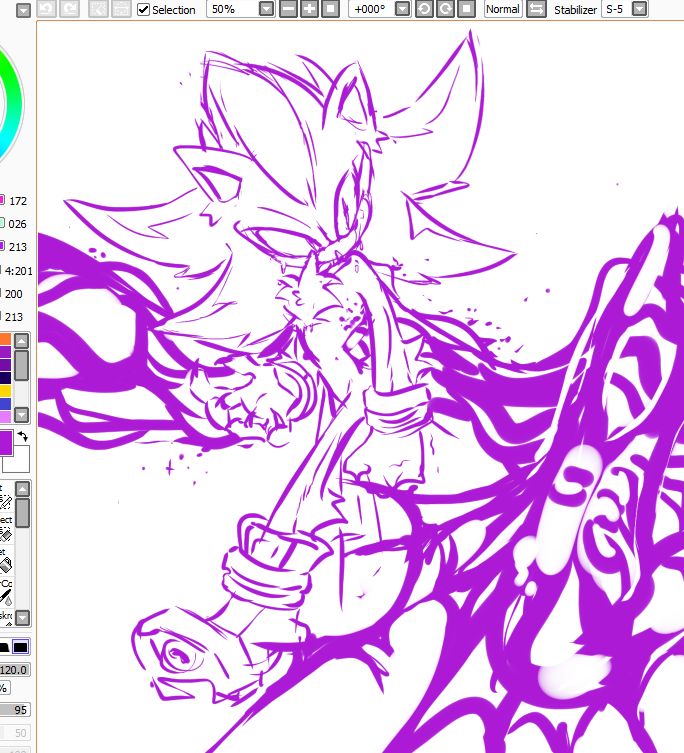Zoom out with the minus button
The image size is (684, 753).
(288, 9)
